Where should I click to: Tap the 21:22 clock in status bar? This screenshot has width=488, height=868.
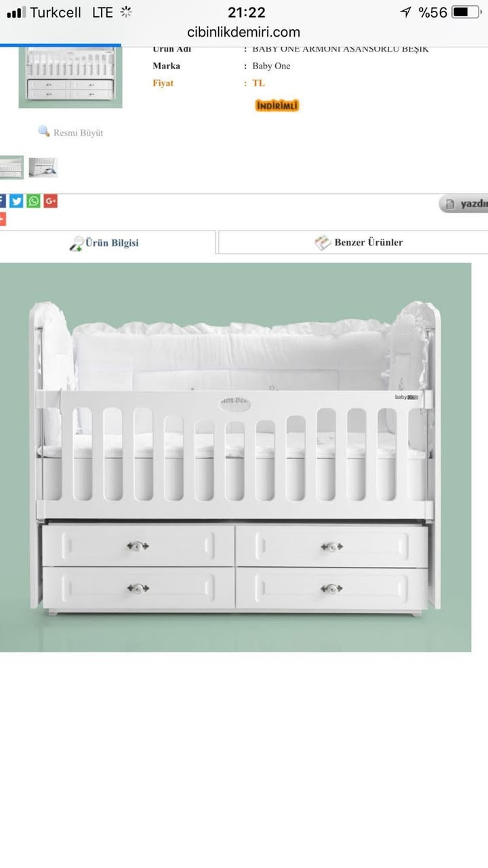[x=247, y=12]
